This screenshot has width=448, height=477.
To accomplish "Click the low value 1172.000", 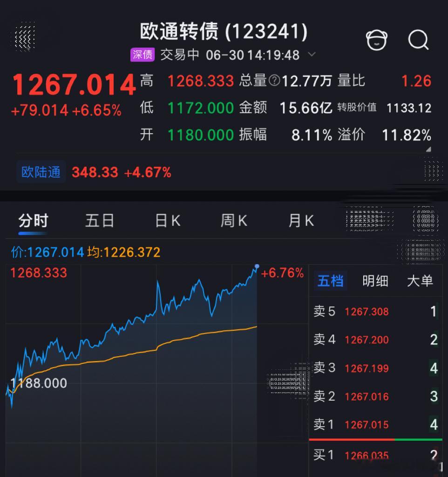I will click(201, 108).
